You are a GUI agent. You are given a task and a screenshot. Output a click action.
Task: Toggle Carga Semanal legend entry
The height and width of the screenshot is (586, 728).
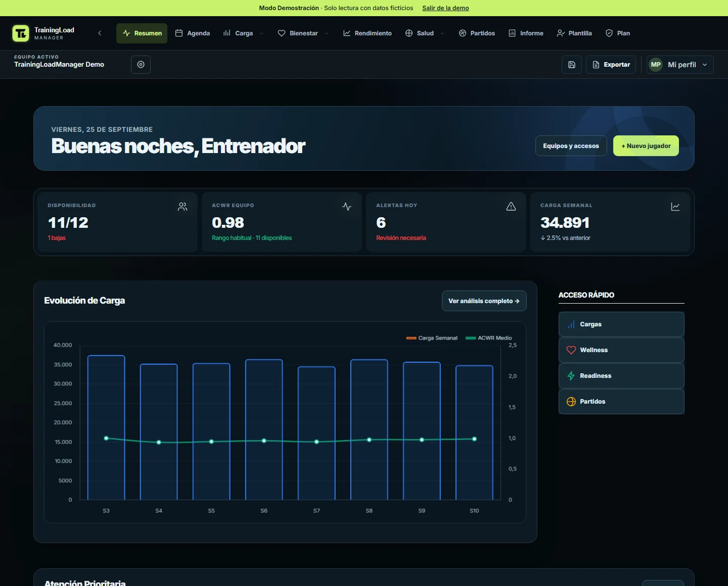432,338
